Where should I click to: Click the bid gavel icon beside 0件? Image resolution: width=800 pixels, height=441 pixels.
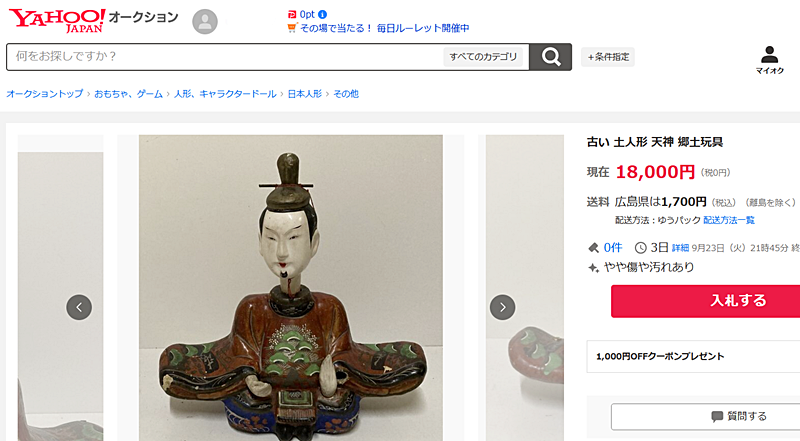click(593, 248)
